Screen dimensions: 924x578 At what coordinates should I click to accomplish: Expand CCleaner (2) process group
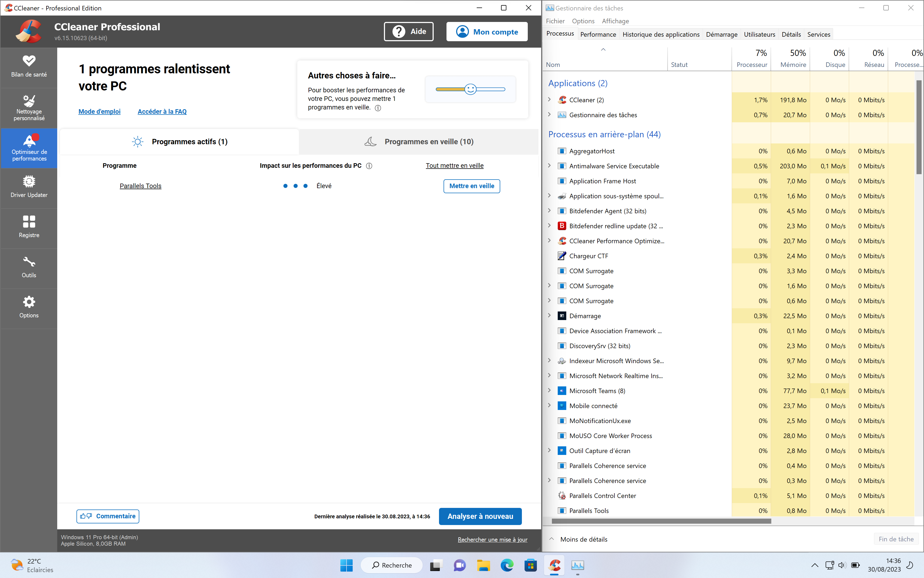[549, 99]
